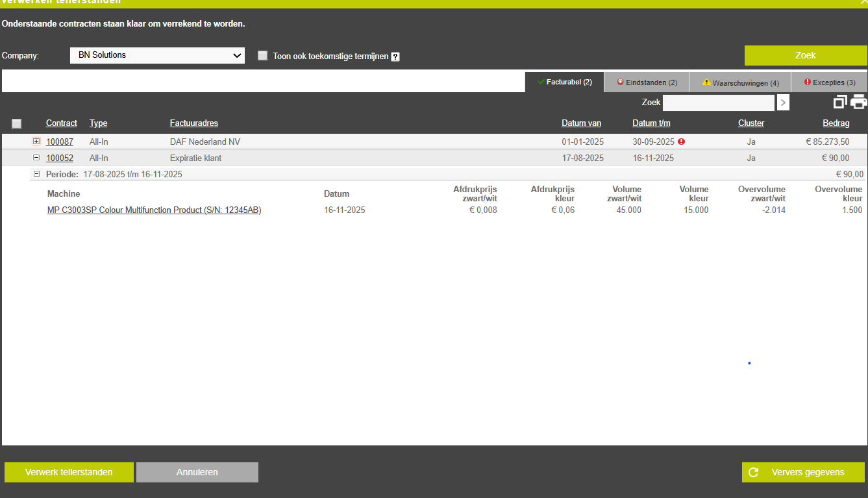
Task: Click the question mark help icon
Action: click(x=395, y=56)
